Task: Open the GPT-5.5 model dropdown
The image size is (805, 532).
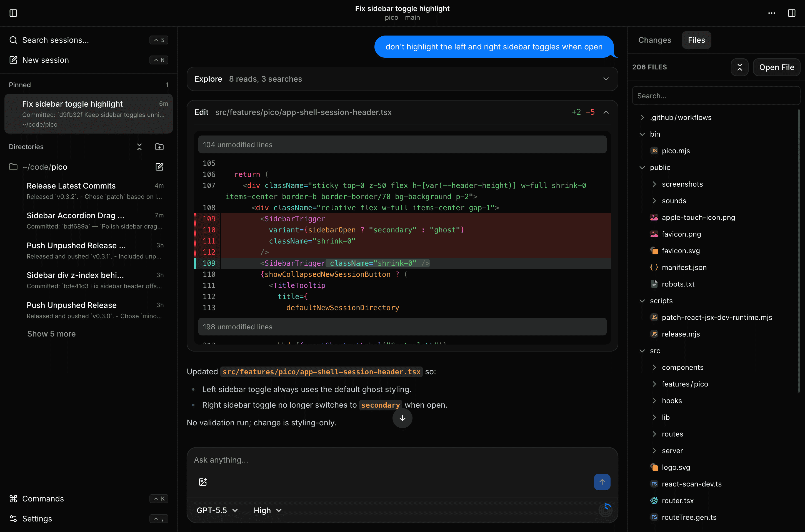Action: tap(217, 510)
